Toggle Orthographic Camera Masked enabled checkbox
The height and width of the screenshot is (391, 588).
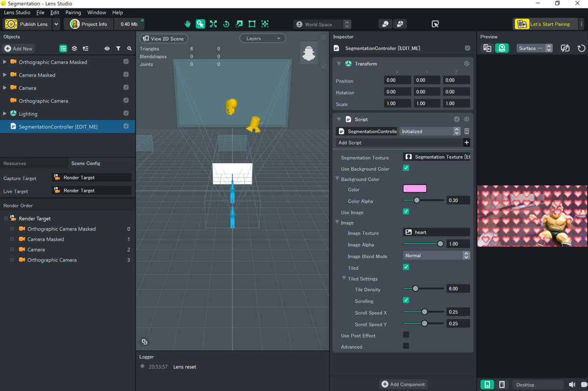click(126, 62)
